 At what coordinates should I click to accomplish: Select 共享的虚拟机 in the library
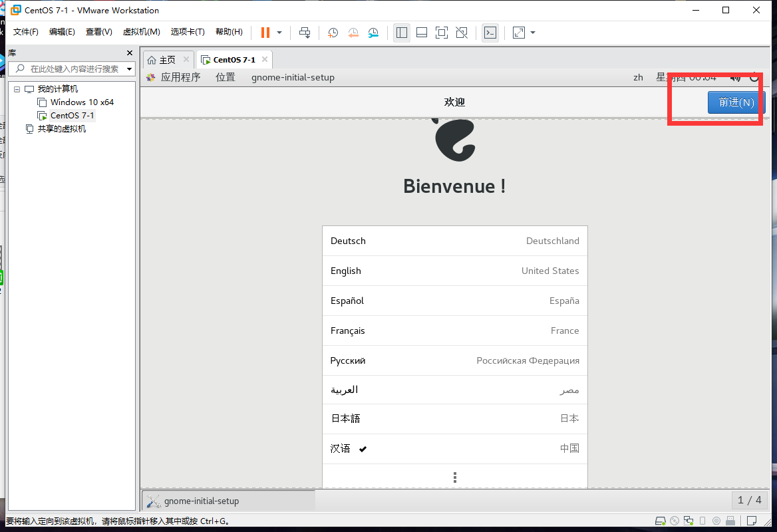61,129
